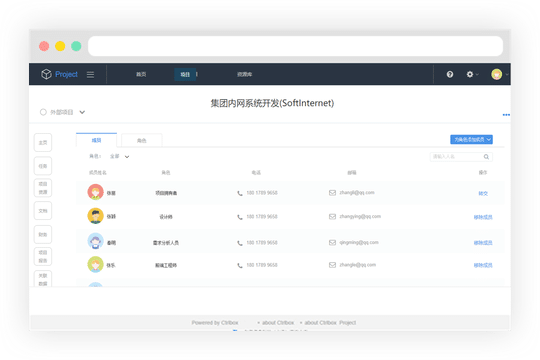Click the cube Project logo icon
The width and height of the screenshot is (540, 360).
pyautogui.click(x=46, y=74)
